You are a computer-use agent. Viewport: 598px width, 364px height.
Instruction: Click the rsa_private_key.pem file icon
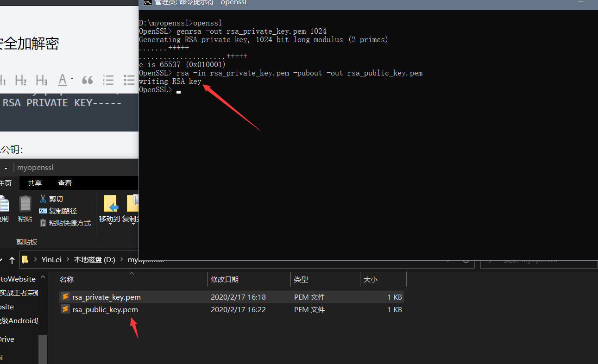coord(65,296)
